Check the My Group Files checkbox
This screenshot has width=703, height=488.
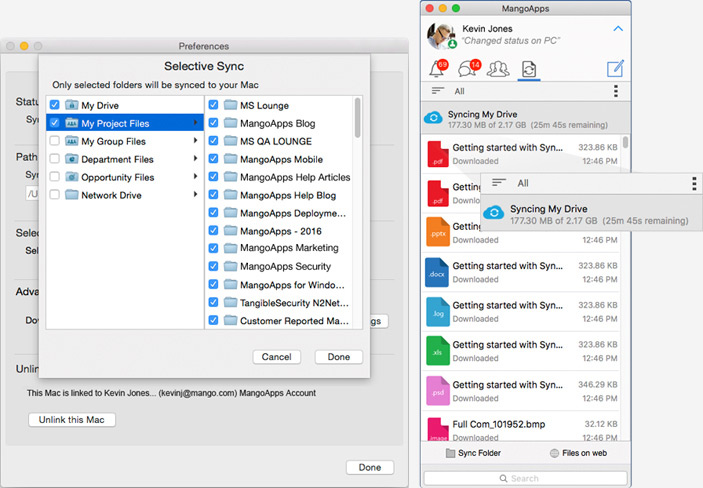point(55,141)
